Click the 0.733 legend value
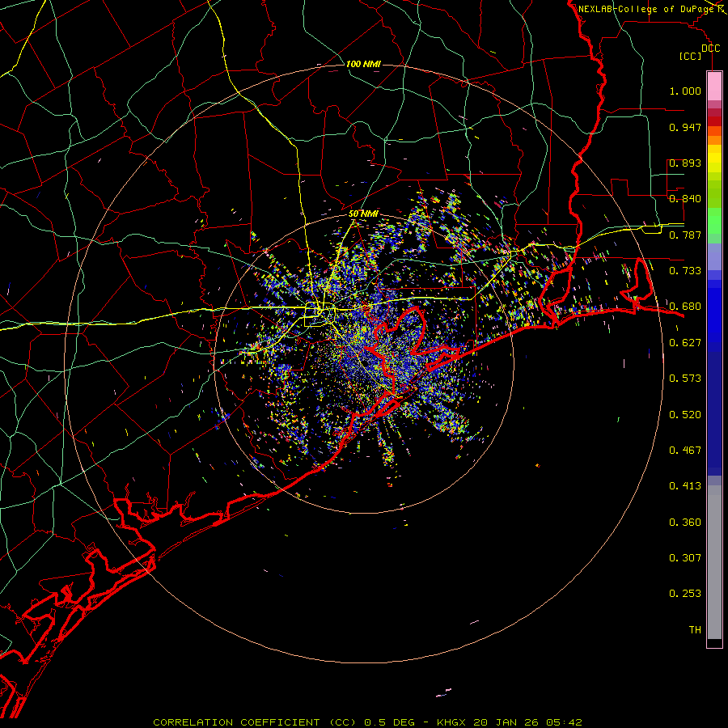This screenshot has width=728, height=728. (x=685, y=271)
